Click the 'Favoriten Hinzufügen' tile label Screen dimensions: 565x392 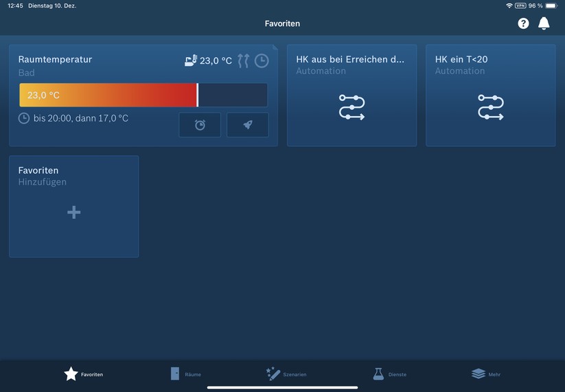pyautogui.click(x=42, y=176)
